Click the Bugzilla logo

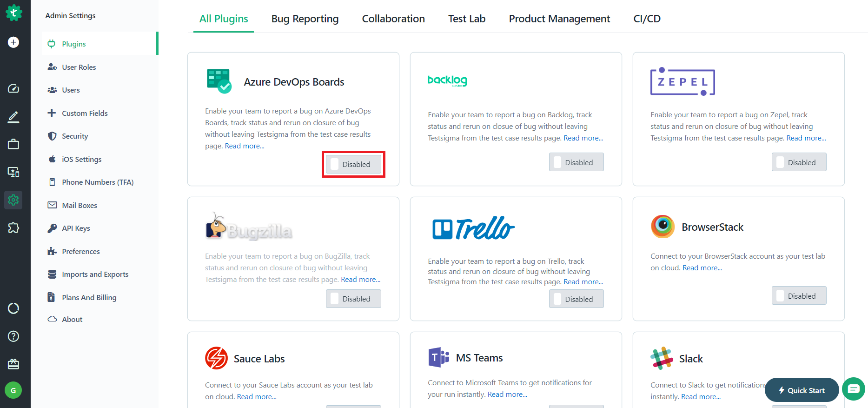(249, 227)
